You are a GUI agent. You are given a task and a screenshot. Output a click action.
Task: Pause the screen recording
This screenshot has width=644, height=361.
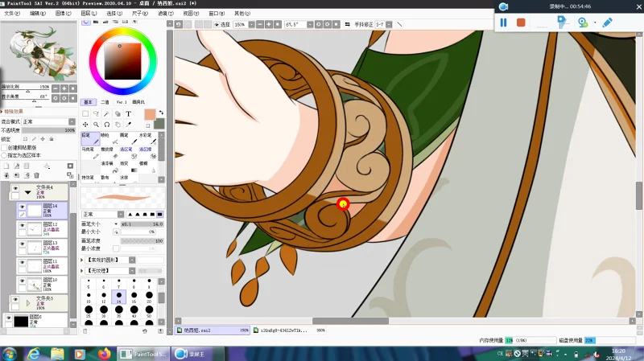(503, 23)
